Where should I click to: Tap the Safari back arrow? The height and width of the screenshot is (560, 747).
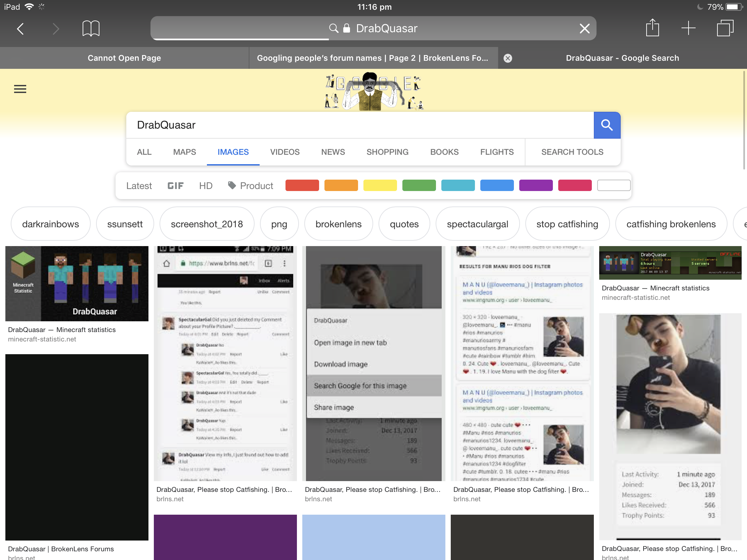point(20,28)
